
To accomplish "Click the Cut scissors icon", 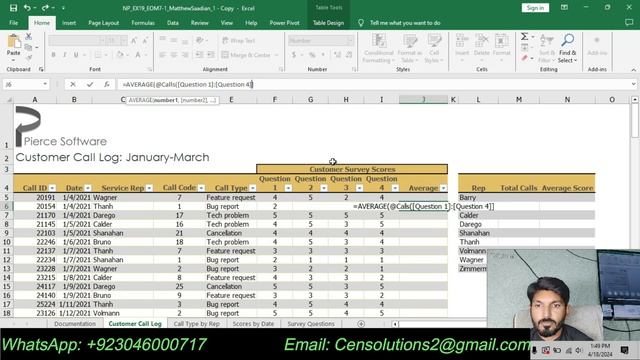I will click(29, 37).
